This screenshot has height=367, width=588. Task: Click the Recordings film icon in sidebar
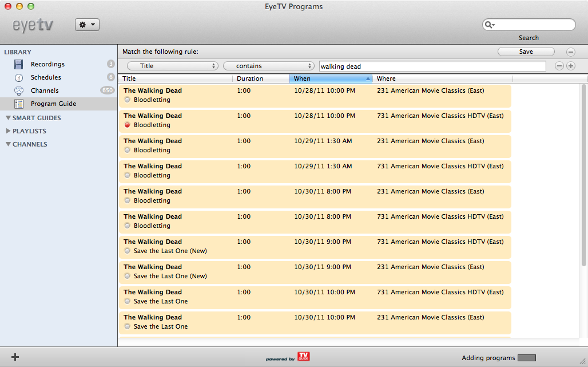point(19,64)
